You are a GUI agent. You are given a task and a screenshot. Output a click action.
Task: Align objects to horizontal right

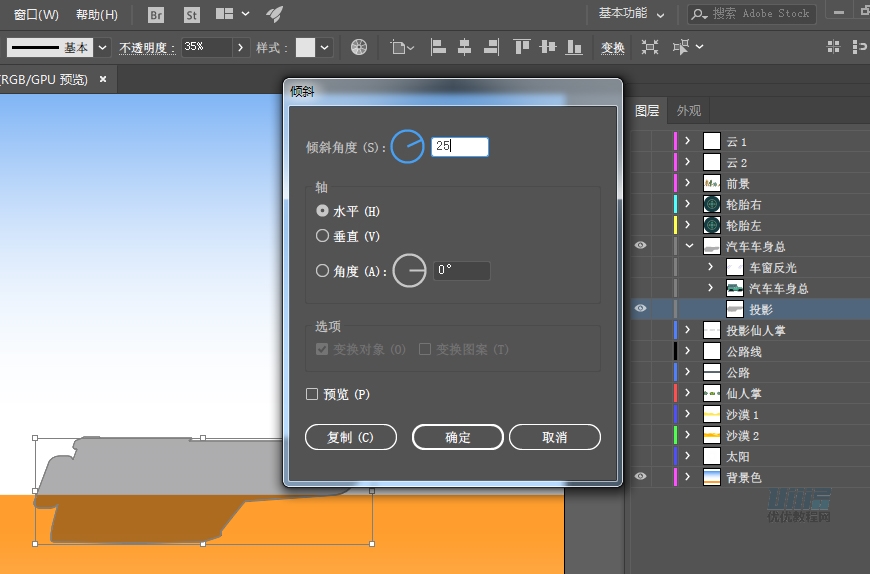492,47
